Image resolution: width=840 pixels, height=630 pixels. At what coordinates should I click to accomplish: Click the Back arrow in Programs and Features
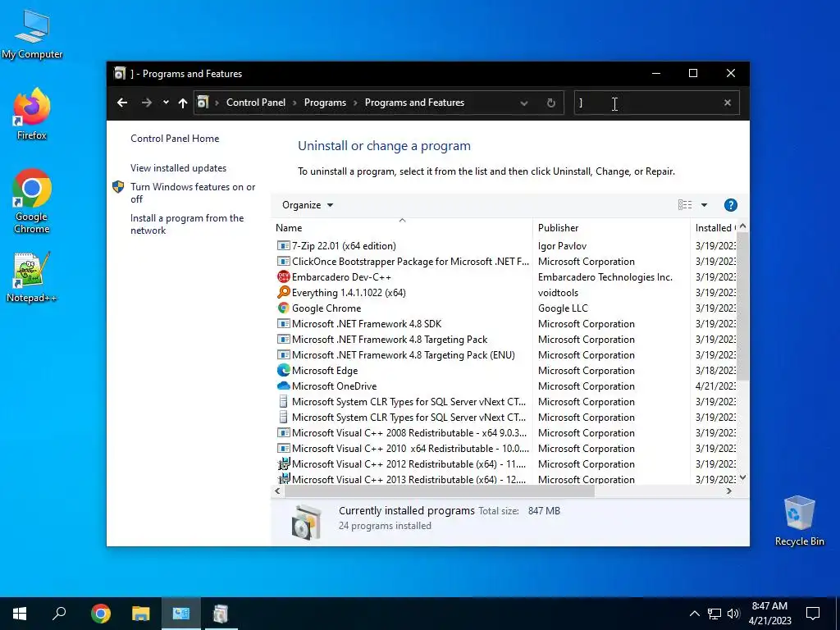pos(122,103)
